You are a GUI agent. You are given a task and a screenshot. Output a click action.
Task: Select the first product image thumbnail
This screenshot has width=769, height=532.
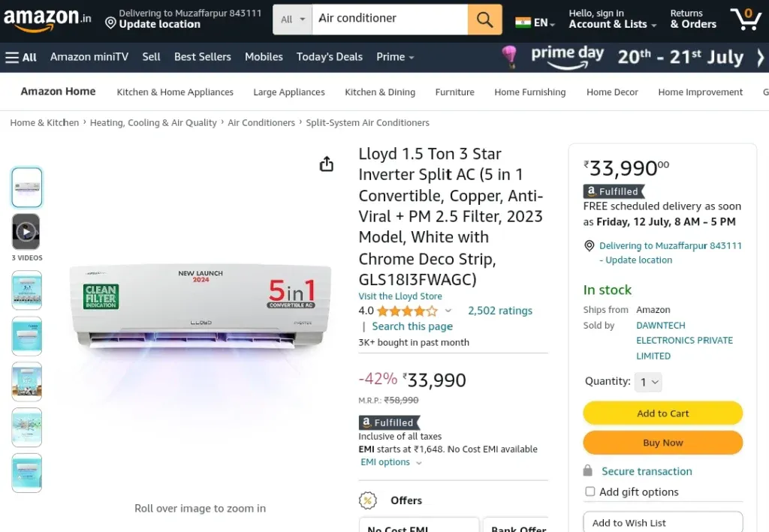(27, 188)
